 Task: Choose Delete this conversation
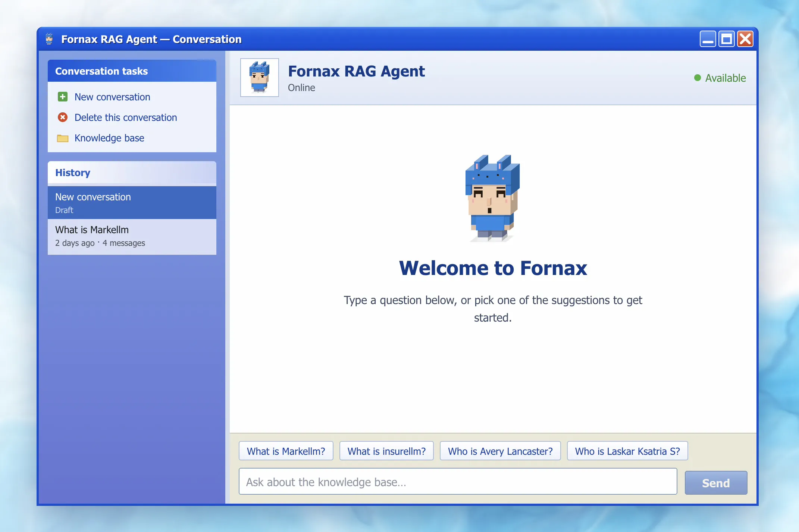pyautogui.click(x=126, y=118)
